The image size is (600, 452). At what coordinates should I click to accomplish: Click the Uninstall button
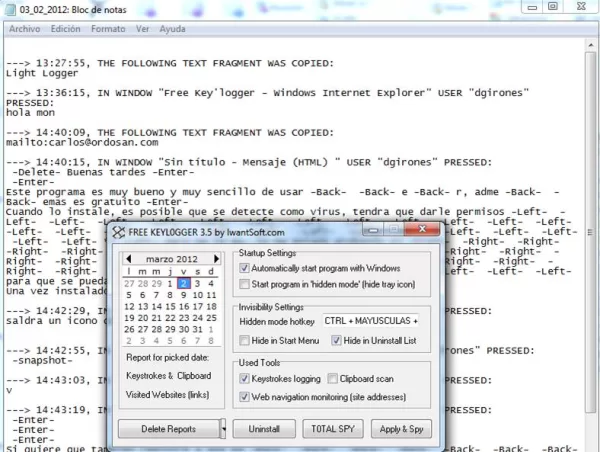(x=264, y=429)
